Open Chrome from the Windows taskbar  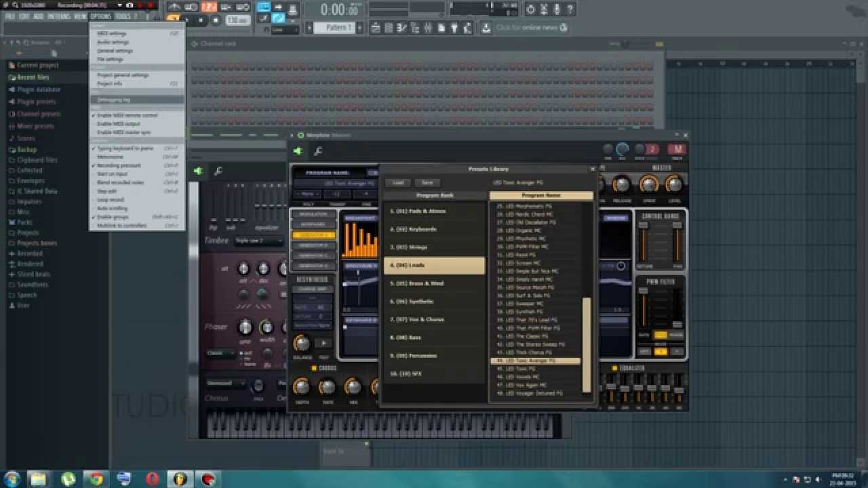(95, 479)
